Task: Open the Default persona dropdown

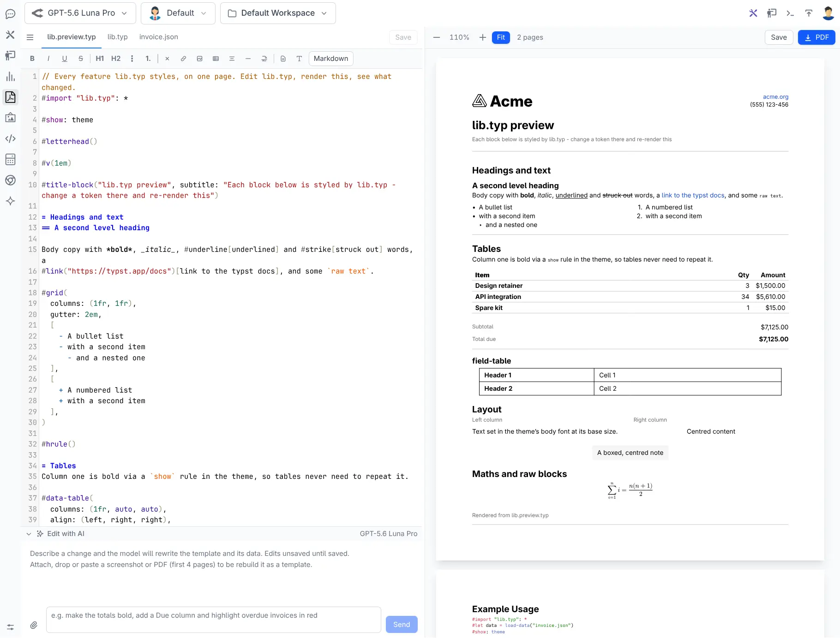Action: [178, 13]
